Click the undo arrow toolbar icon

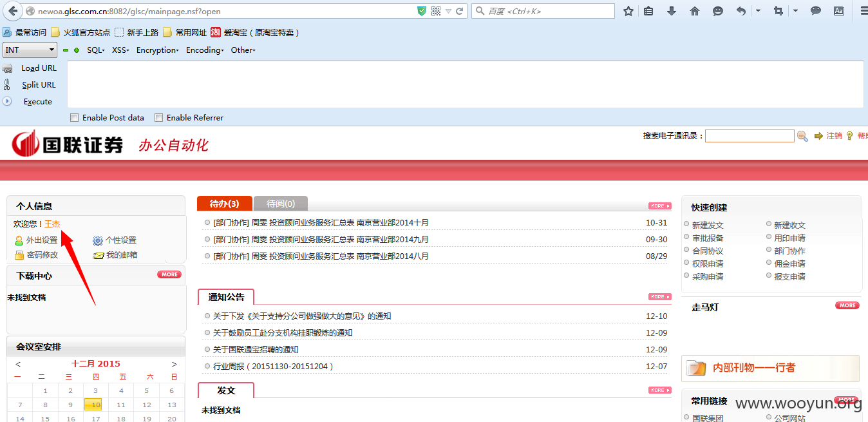741,11
